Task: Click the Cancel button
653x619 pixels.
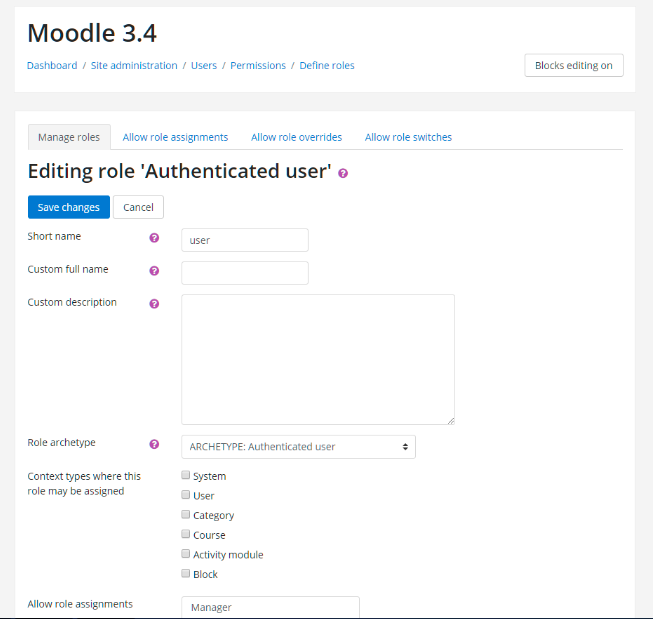Action: 138,207
